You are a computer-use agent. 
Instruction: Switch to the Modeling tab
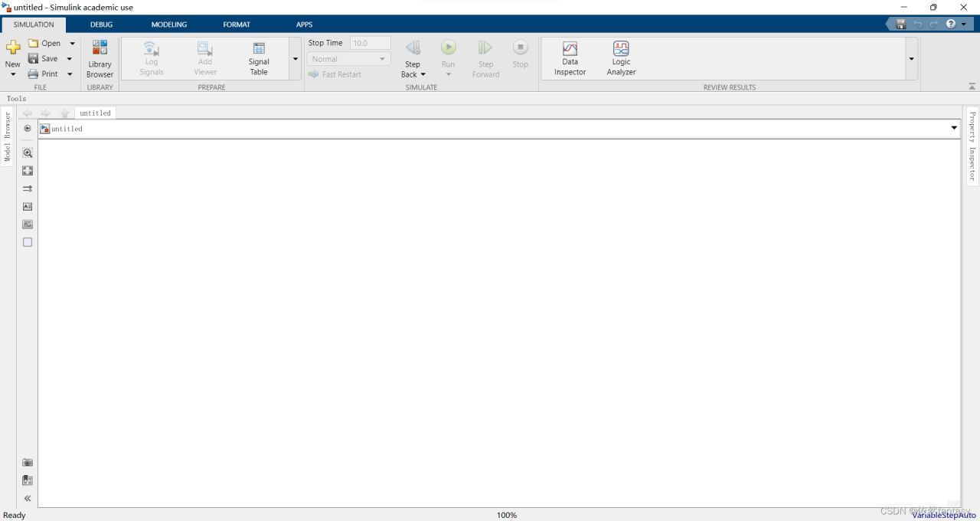[168, 25]
